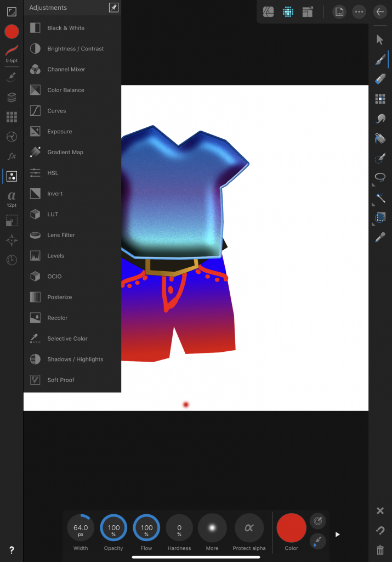The height and width of the screenshot is (562, 392).
Task: Open the History studio clock icon
Action: (12, 260)
